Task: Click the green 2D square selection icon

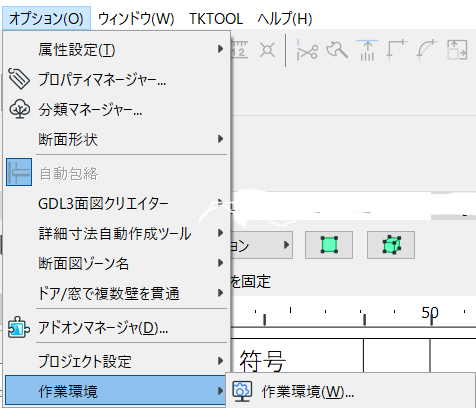Action: click(x=329, y=245)
